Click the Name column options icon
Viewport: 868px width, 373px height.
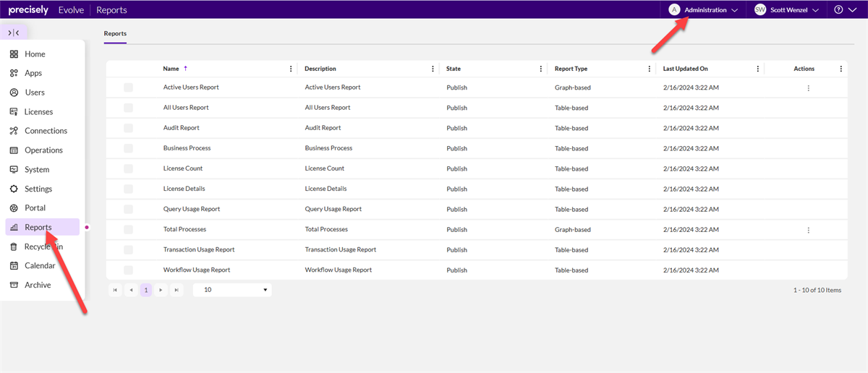pyautogui.click(x=291, y=69)
